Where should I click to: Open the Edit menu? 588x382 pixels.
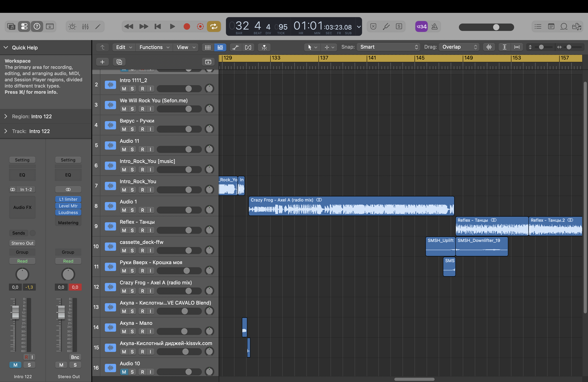124,47
